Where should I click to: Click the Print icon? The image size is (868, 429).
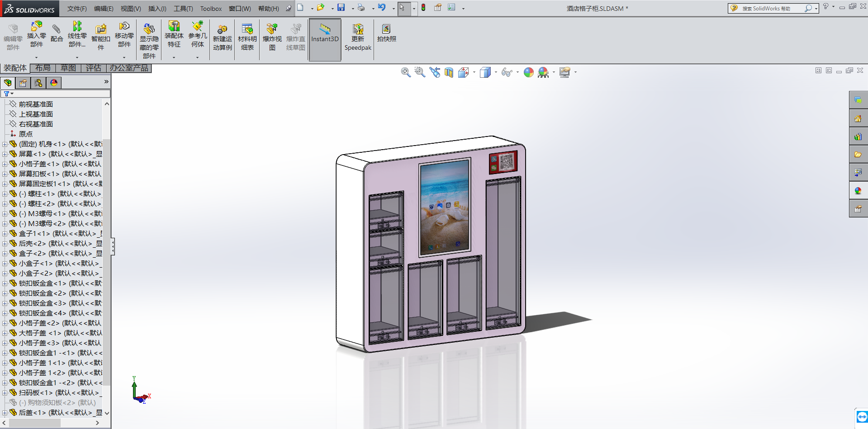361,7
